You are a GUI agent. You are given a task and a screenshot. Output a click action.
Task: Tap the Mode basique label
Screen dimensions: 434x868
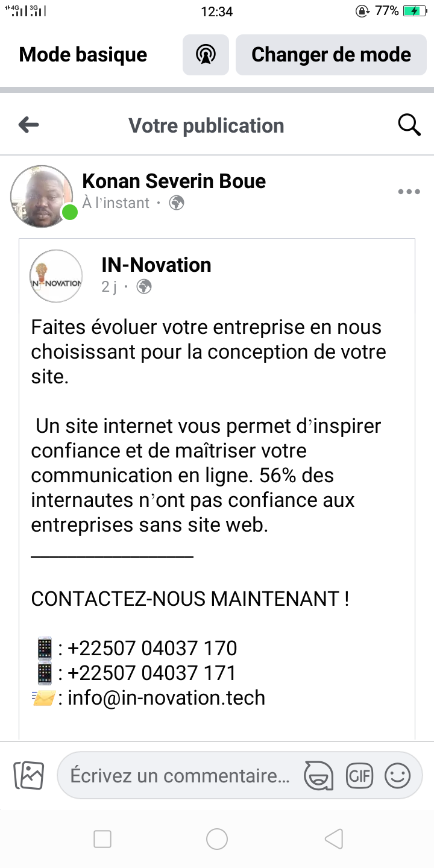(83, 55)
